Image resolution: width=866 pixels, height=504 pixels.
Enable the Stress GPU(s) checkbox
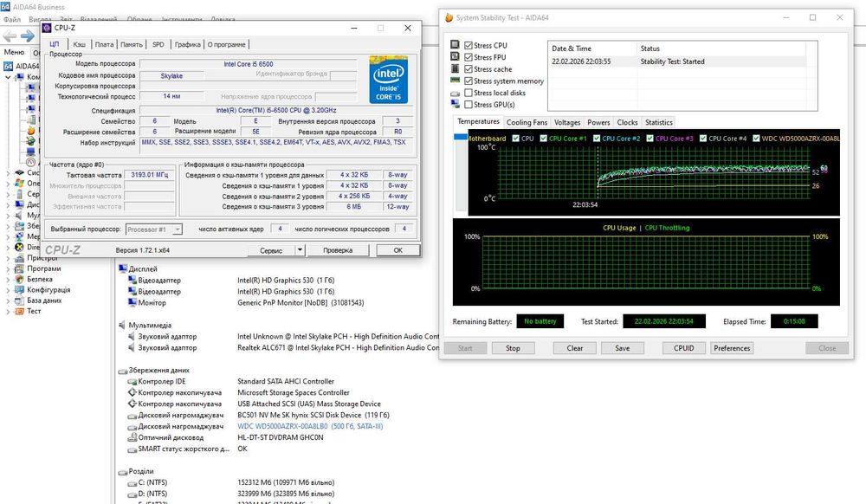tap(469, 104)
